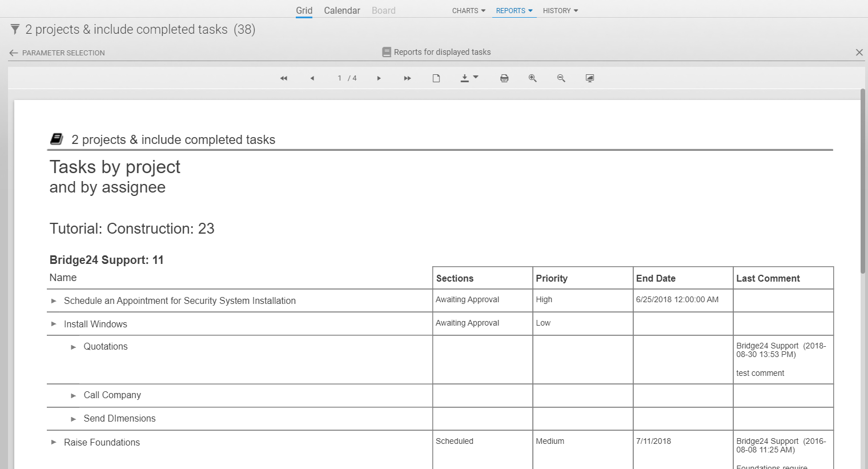
Task: Go back to Parameter Selection
Action: 57,53
